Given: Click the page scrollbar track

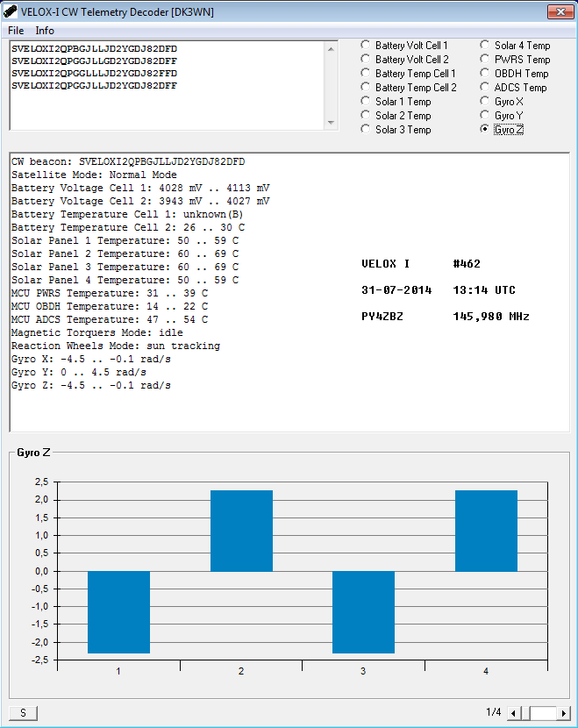Looking at the screenshot, I should (x=543, y=713).
